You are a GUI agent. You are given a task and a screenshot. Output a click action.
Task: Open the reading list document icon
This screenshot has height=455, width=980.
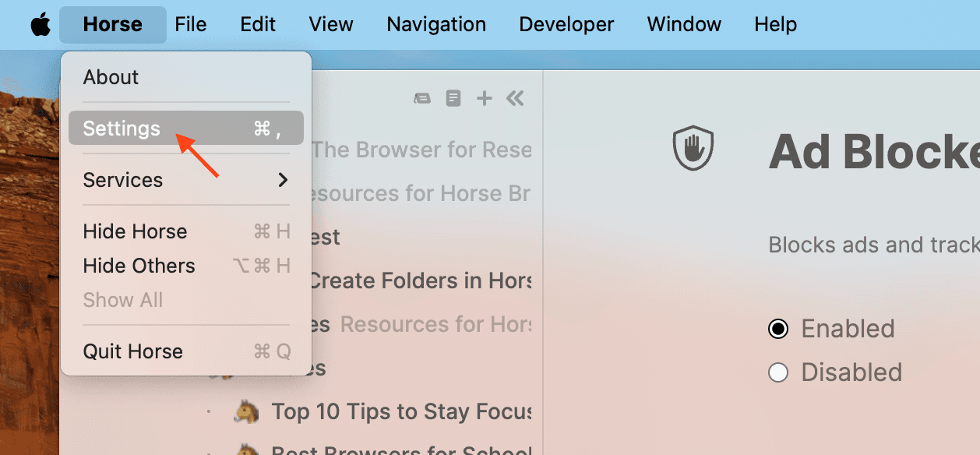453,98
